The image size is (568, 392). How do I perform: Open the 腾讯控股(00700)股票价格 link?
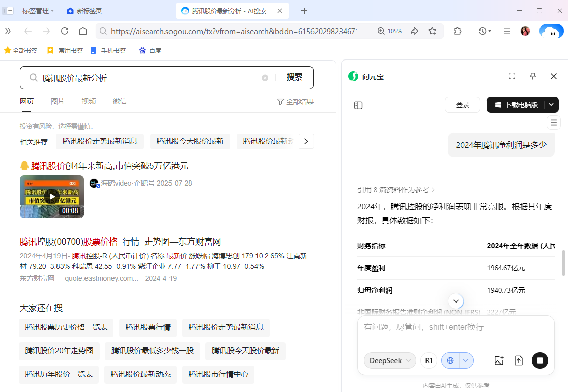pos(121,242)
